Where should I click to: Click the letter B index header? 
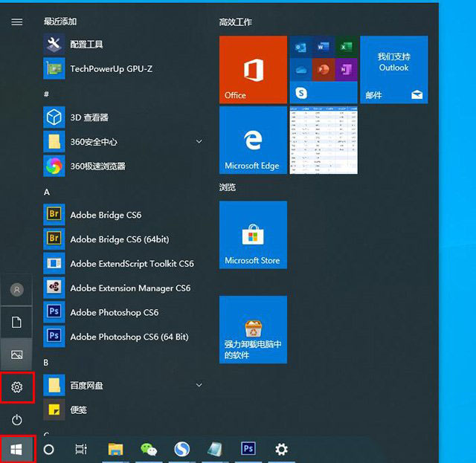click(x=46, y=363)
